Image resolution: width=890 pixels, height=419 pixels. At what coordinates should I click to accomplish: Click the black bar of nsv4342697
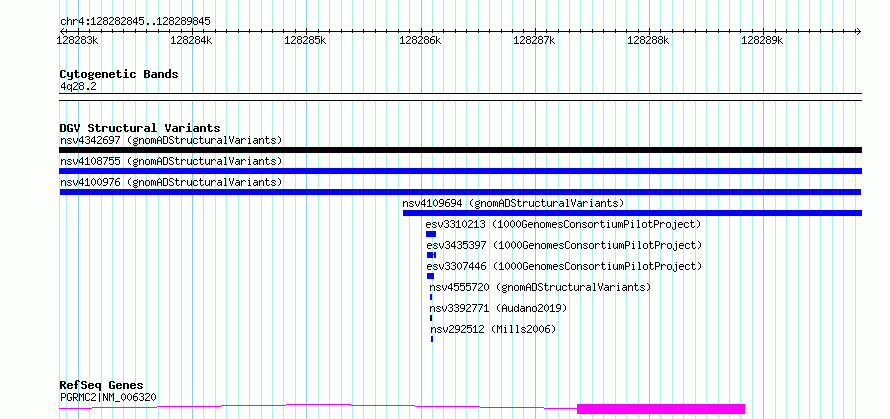click(460, 150)
